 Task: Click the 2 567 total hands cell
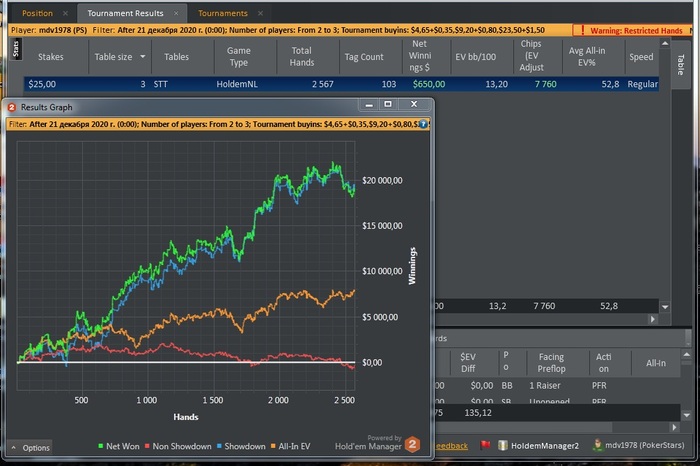coord(323,84)
